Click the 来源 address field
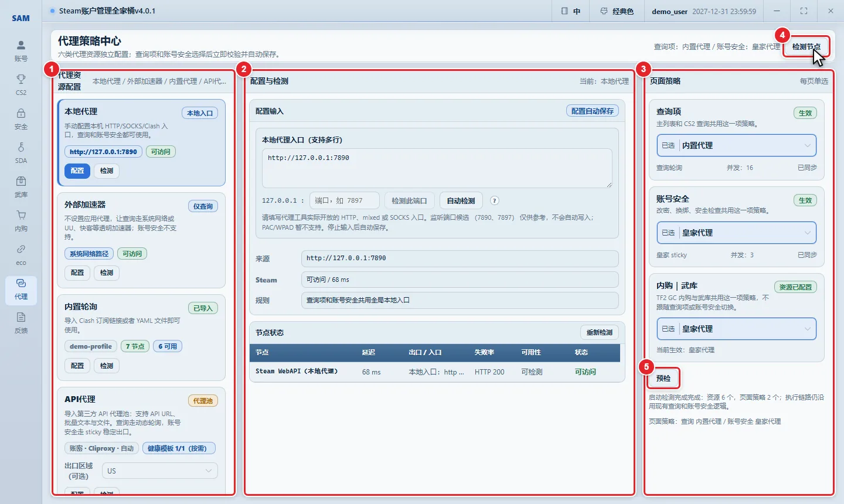 click(460, 258)
